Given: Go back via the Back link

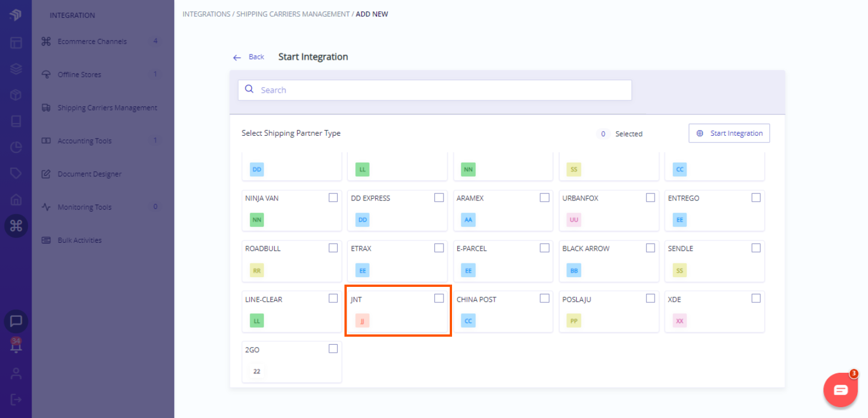Looking at the screenshot, I should click(256, 57).
